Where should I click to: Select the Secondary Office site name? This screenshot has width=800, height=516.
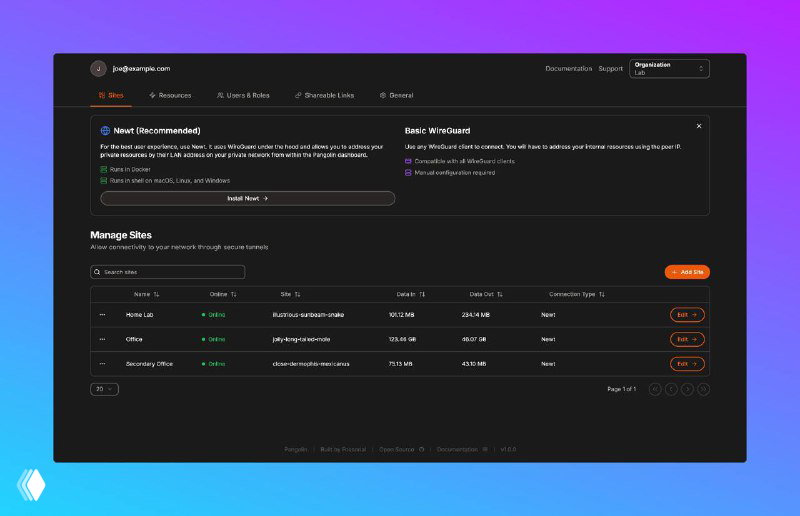(x=149, y=364)
